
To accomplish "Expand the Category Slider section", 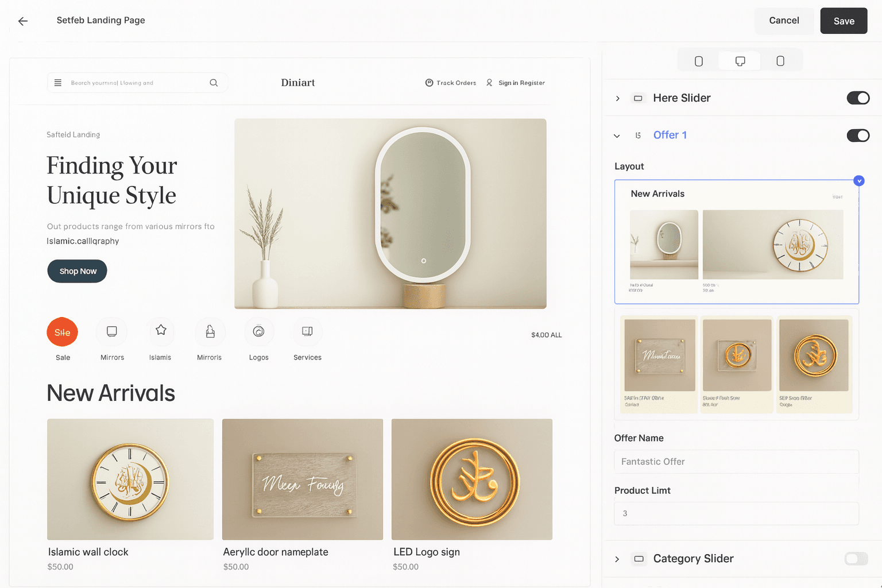I will point(617,559).
